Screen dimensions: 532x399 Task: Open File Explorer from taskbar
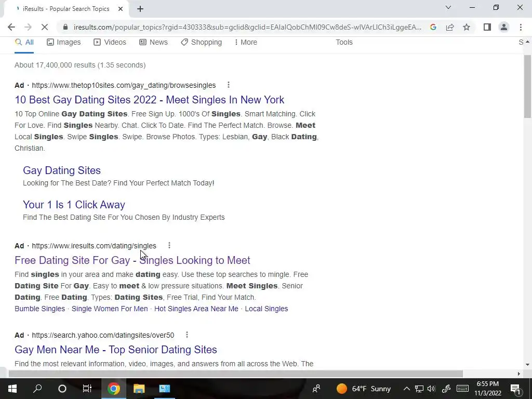tap(139, 389)
